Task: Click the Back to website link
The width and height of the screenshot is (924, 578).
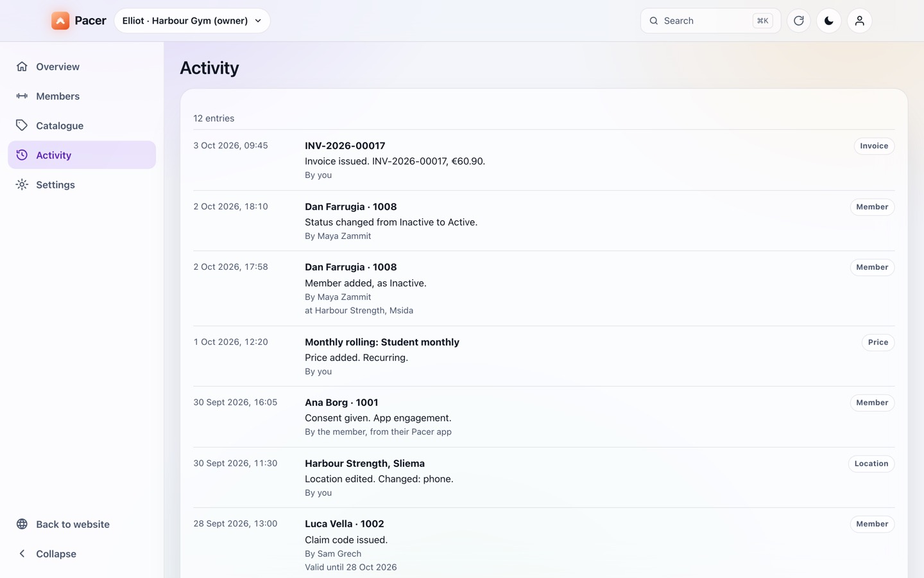Action: (81, 524)
